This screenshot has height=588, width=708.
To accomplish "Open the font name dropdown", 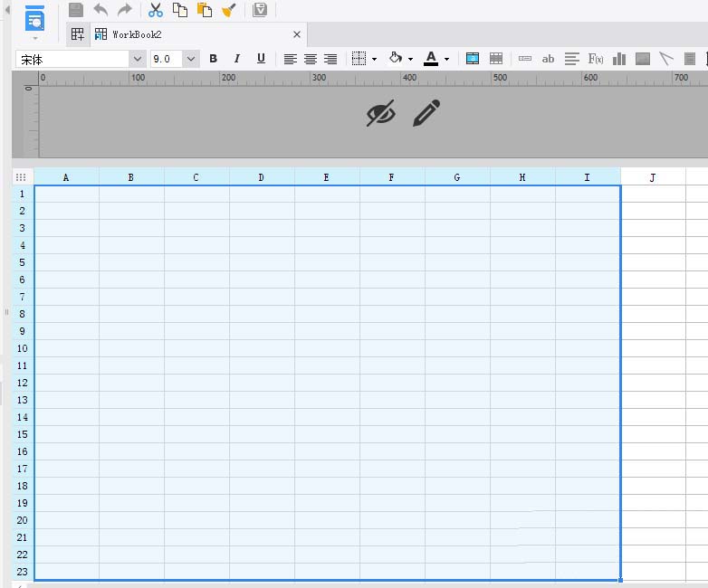I will click(138, 59).
